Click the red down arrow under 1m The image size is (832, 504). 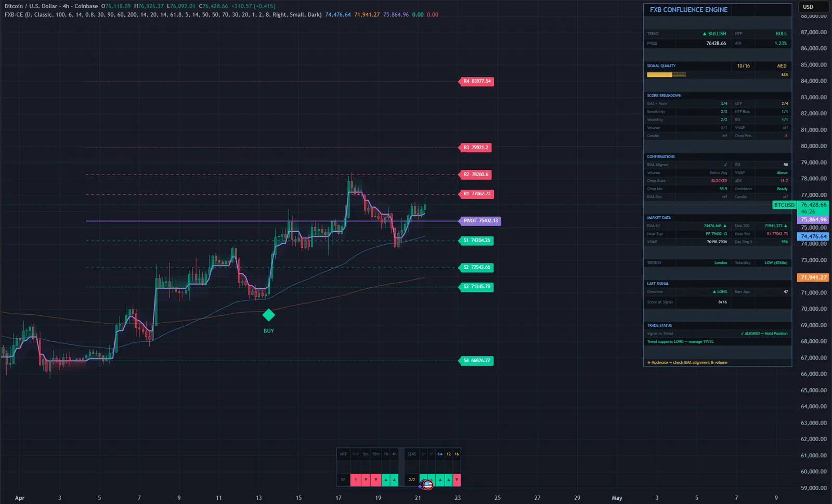pos(356,480)
